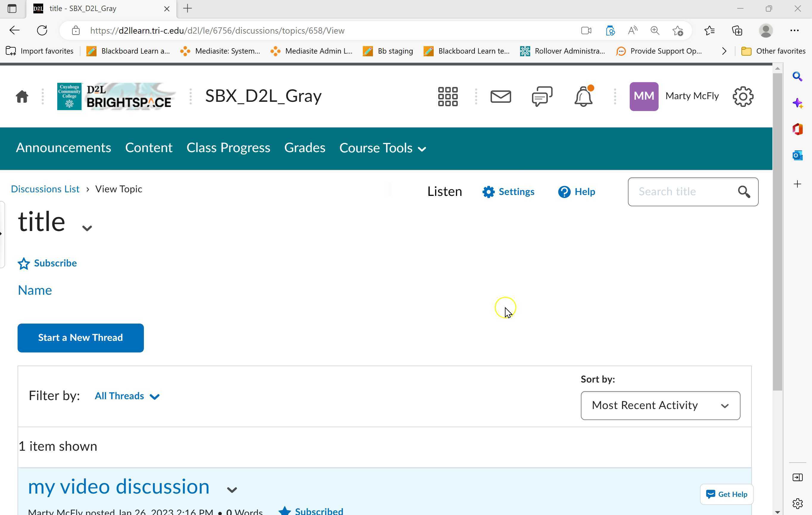The width and height of the screenshot is (812, 515).
Task: Open the Announcements section
Action: pyautogui.click(x=63, y=148)
